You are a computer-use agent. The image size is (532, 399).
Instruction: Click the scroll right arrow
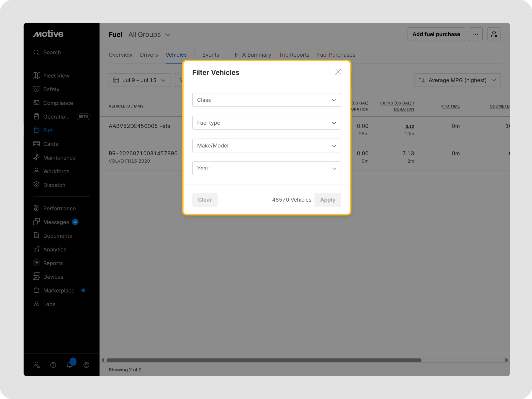(506, 360)
